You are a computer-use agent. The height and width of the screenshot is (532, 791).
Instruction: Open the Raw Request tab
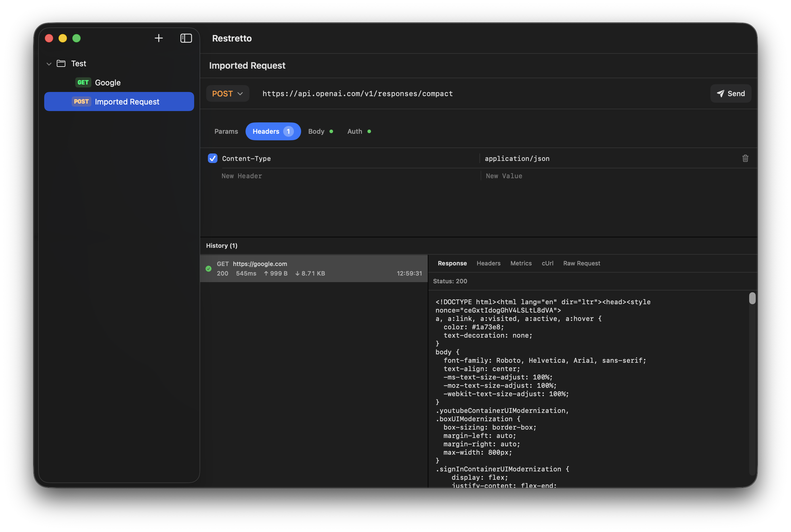581,263
